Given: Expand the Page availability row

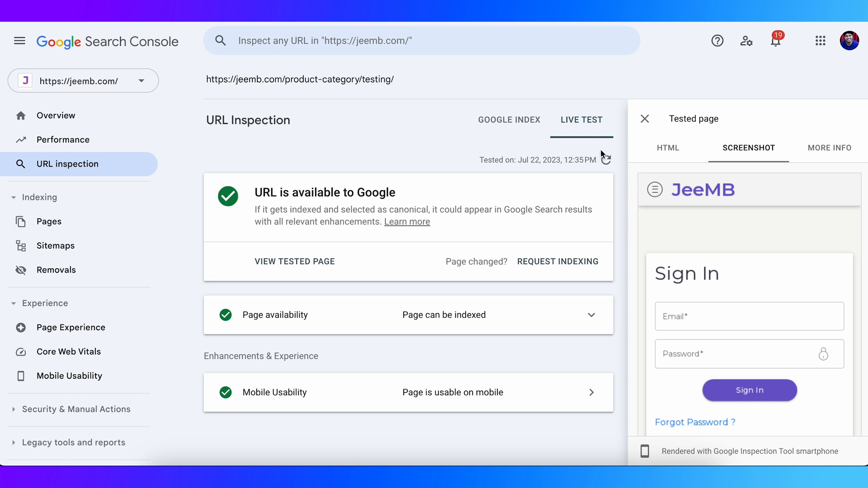Looking at the screenshot, I should [x=408, y=315].
